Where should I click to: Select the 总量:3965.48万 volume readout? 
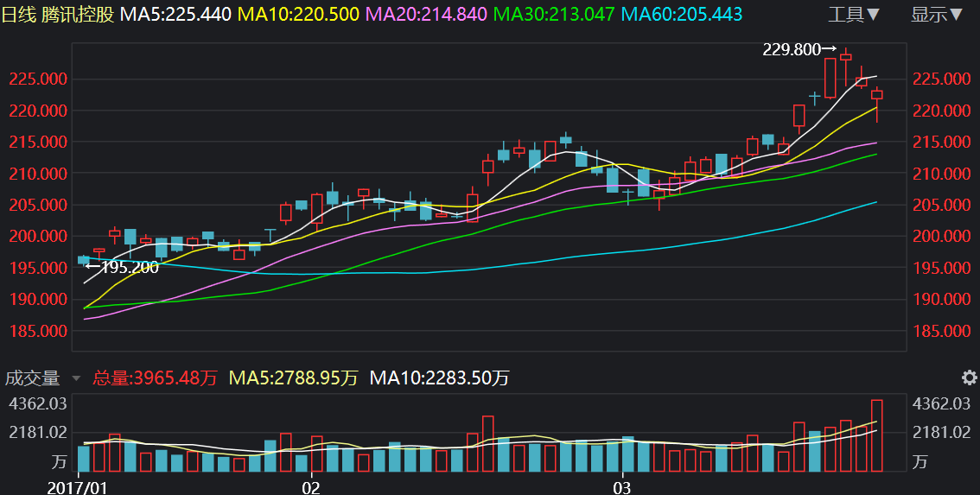click(156, 378)
